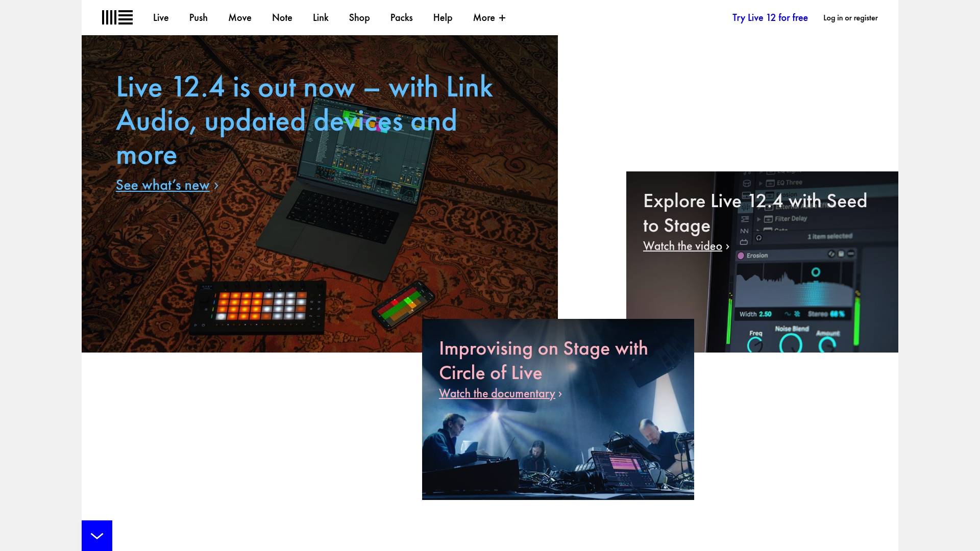This screenshot has width=980, height=551.
Task: Click Improvising on Stage with Circle of Live heading
Action: click(x=543, y=360)
